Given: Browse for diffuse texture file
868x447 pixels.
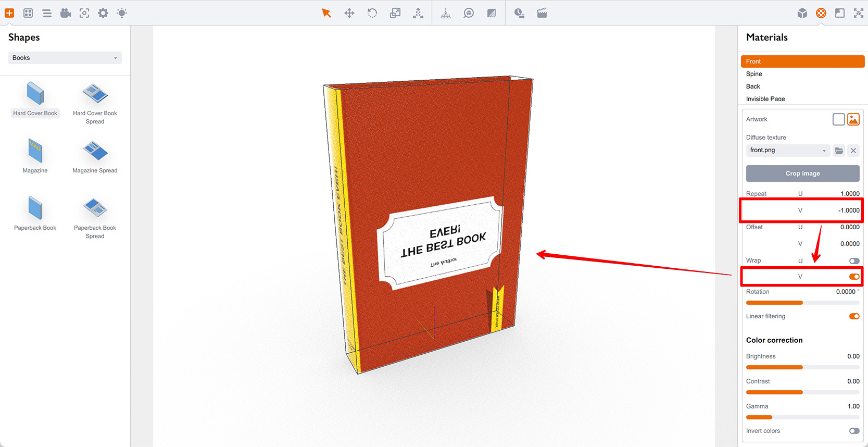Looking at the screenshot, I should tap(839, 151).
